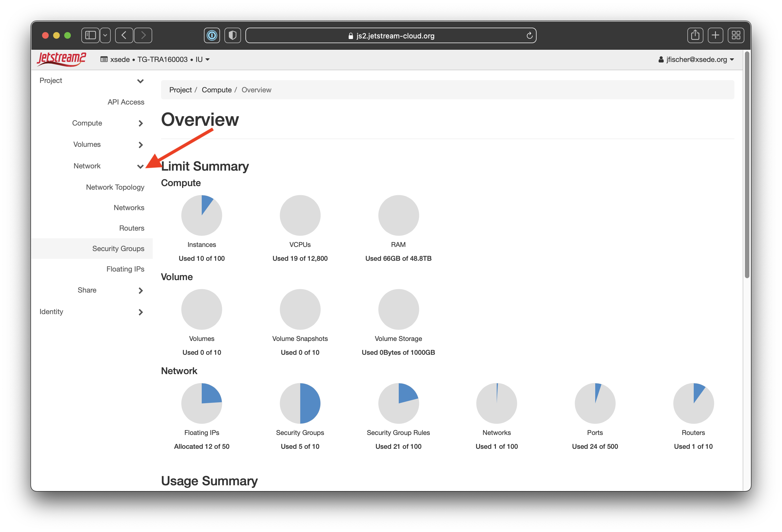Click the Security Groups usage pie chart
This screenshot has height=532, width=782.
tap(300, 403)
